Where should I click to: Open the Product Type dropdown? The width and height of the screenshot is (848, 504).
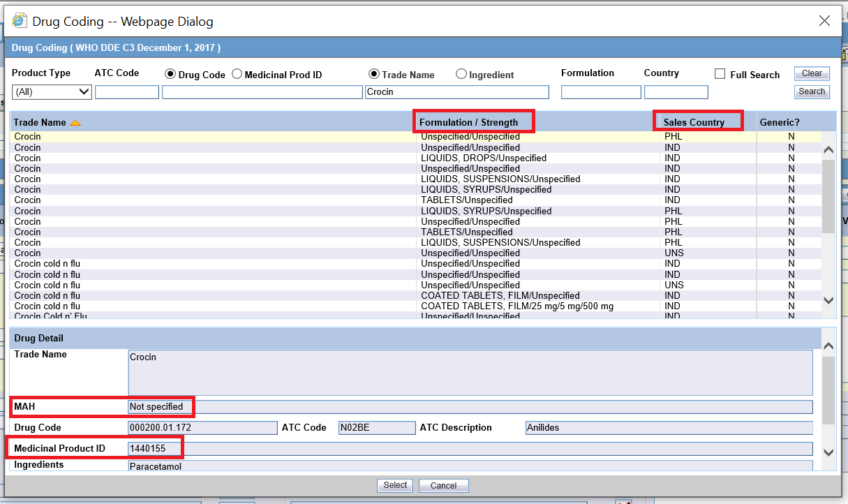click(x=52, y=91)
